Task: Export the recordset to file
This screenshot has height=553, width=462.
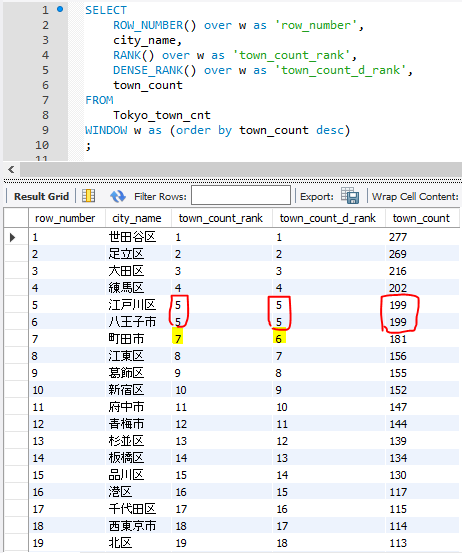Action: (349, 195)
